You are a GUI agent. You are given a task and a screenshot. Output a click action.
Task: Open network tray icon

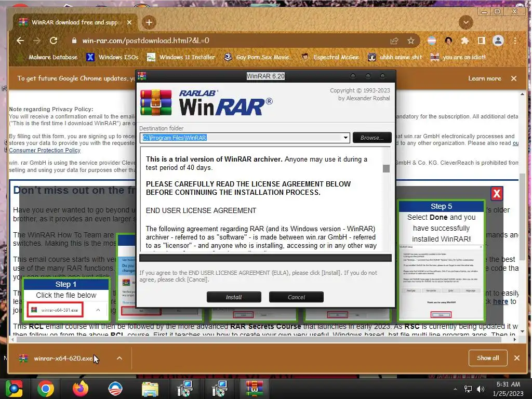coord(468,389)
